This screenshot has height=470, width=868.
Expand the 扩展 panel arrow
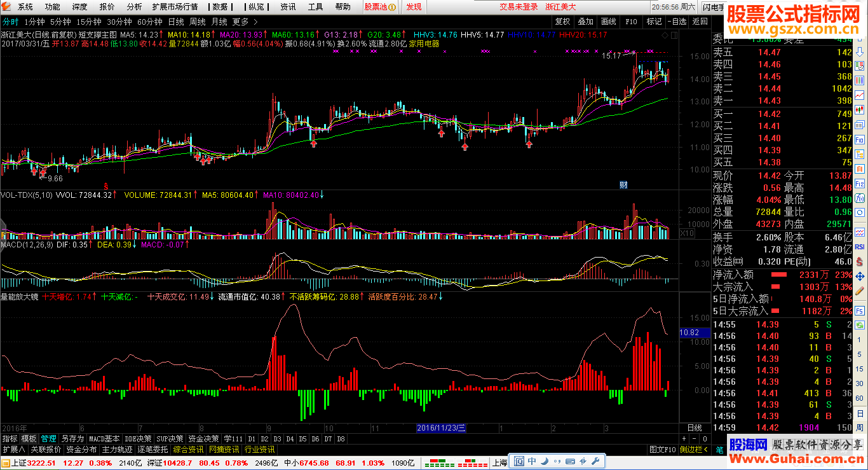(x=14, y=450)
